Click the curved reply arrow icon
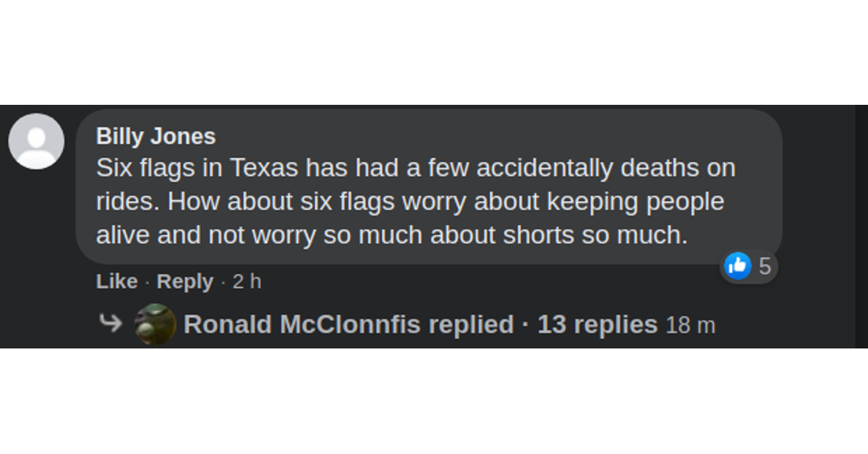This screenshot has width=868, height=454. click(111, 323)
